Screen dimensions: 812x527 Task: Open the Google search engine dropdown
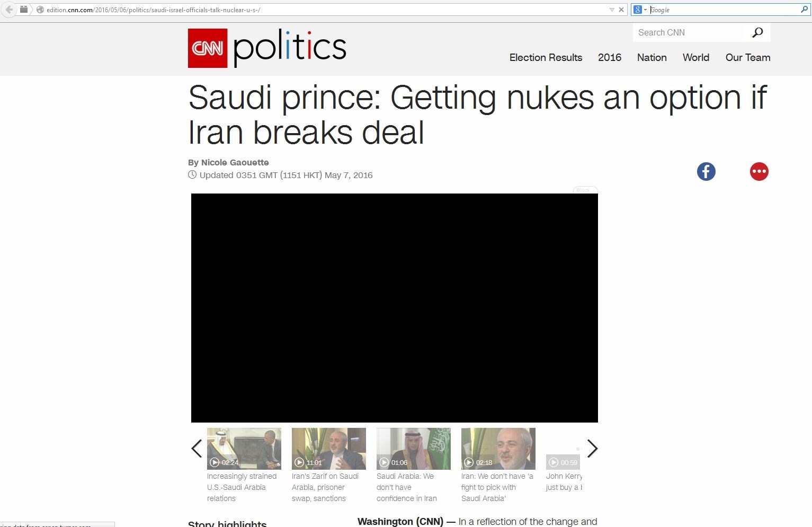(640, 10)
